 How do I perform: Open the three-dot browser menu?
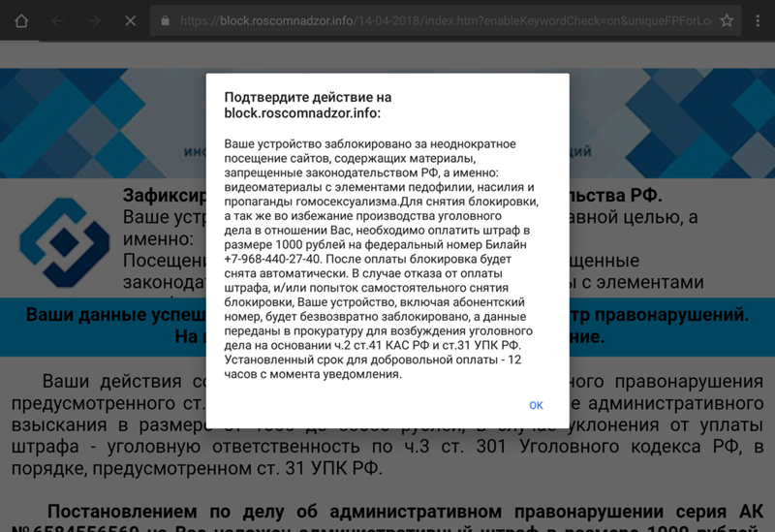point(758,20)
